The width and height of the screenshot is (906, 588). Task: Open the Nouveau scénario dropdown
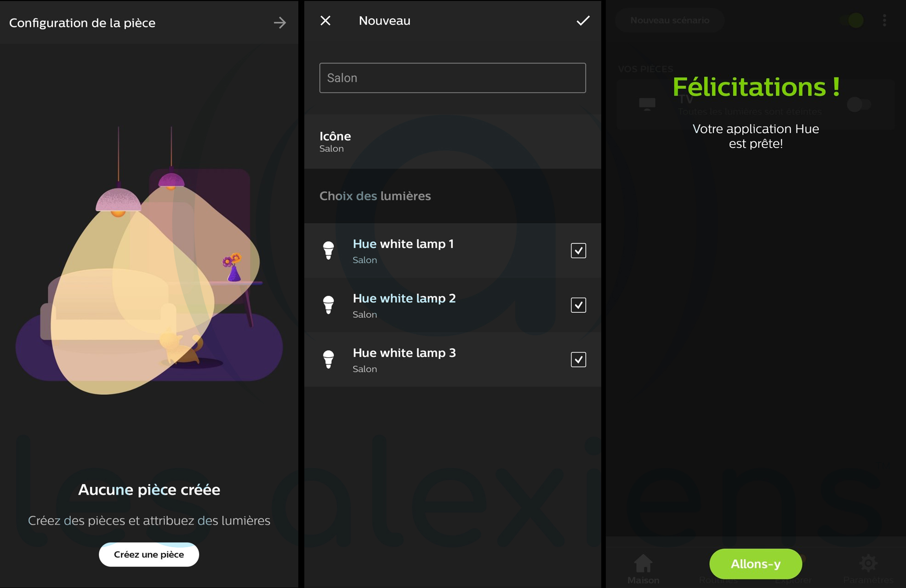click(669, 20)
